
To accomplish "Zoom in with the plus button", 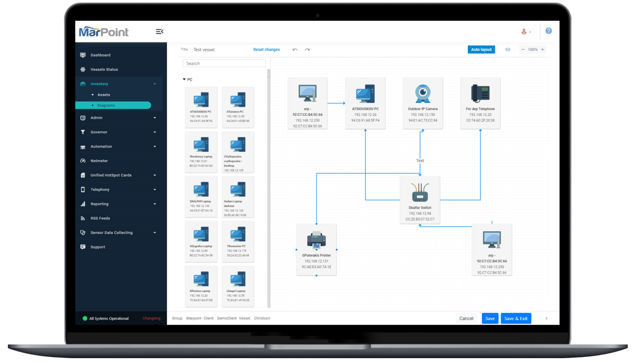I will 542,50.
